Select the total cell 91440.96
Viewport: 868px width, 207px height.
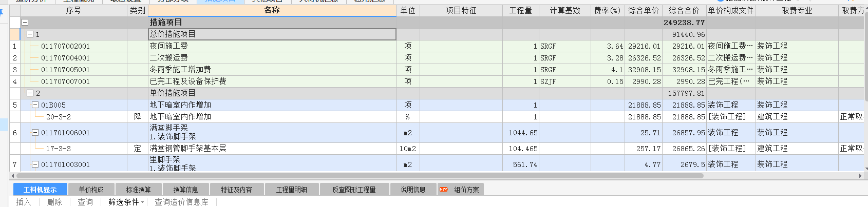684,34
